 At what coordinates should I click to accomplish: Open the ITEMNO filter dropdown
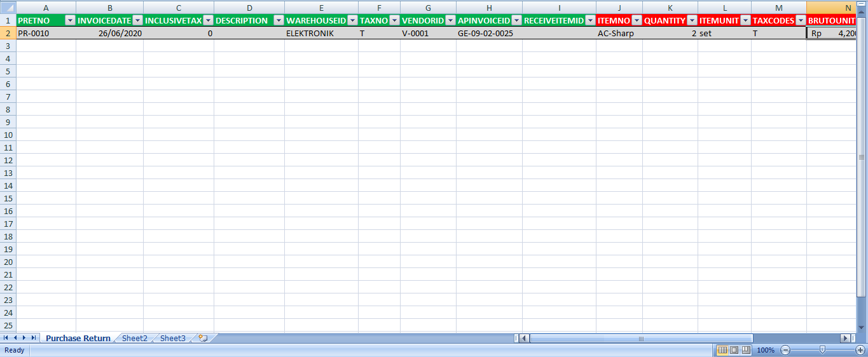[x=637, y=20]
